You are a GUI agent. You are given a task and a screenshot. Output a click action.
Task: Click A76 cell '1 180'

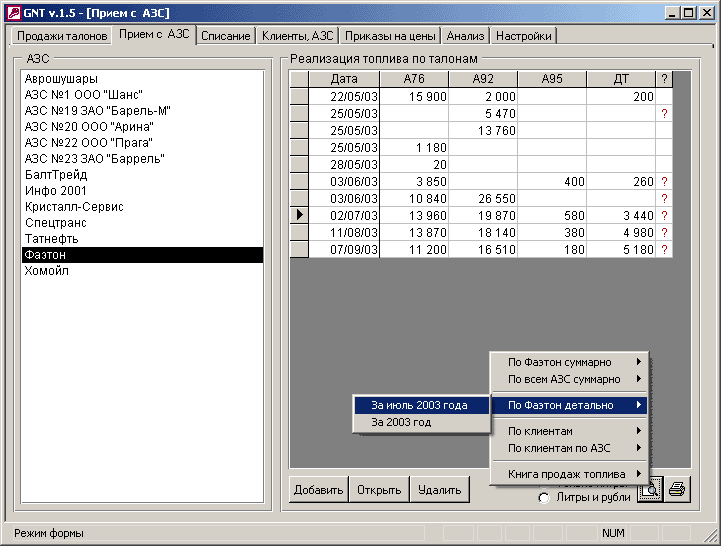click(x=414, y=147)
